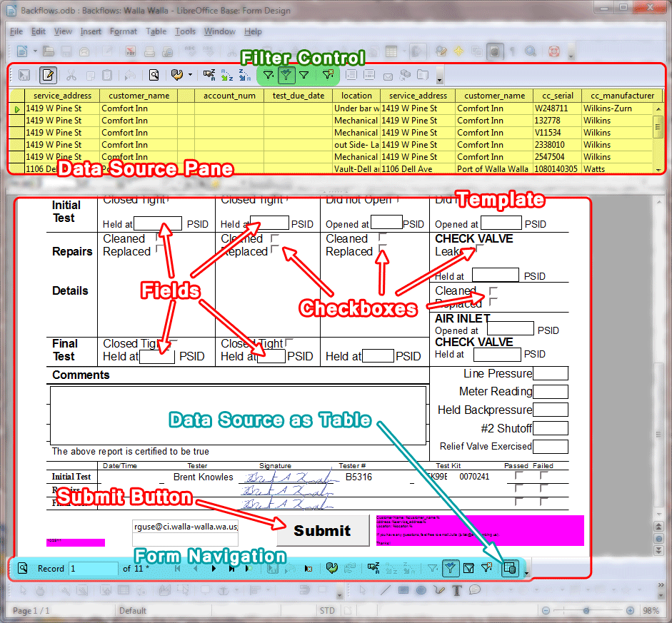
Task: Select the Text tool in the drawing toolbar
Action: [456, 590]
